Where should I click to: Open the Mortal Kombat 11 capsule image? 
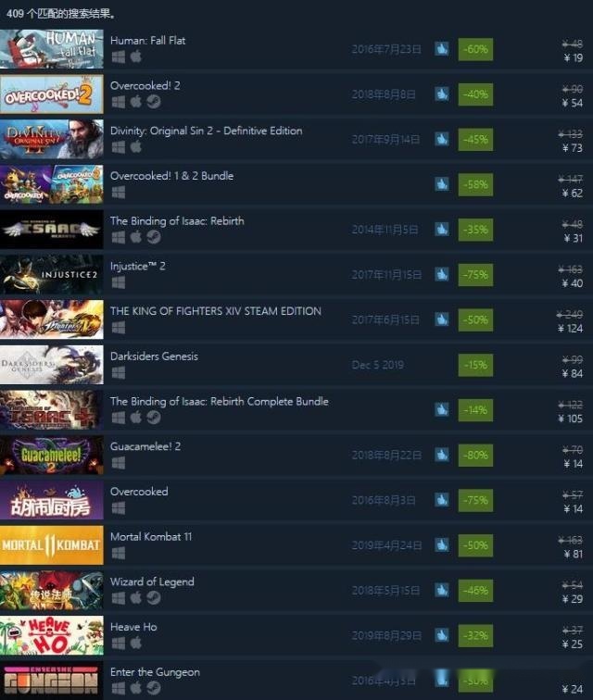click(51, 545)
